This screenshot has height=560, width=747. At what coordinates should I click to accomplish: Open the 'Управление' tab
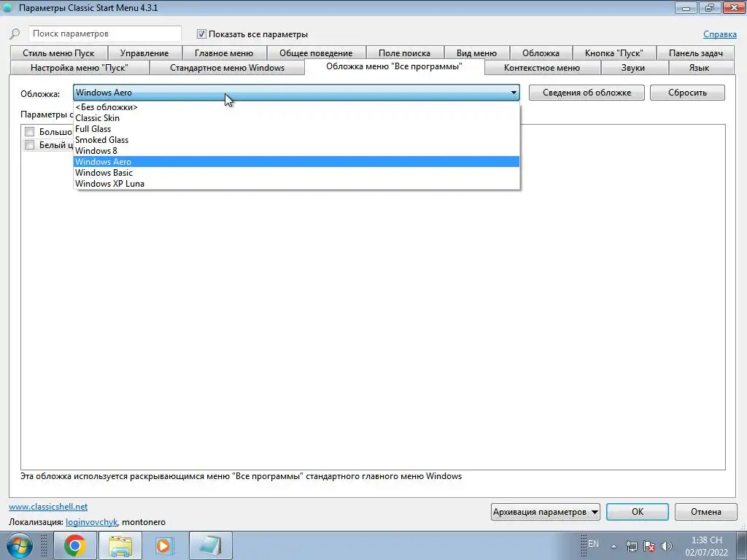(x=144, y=52)
